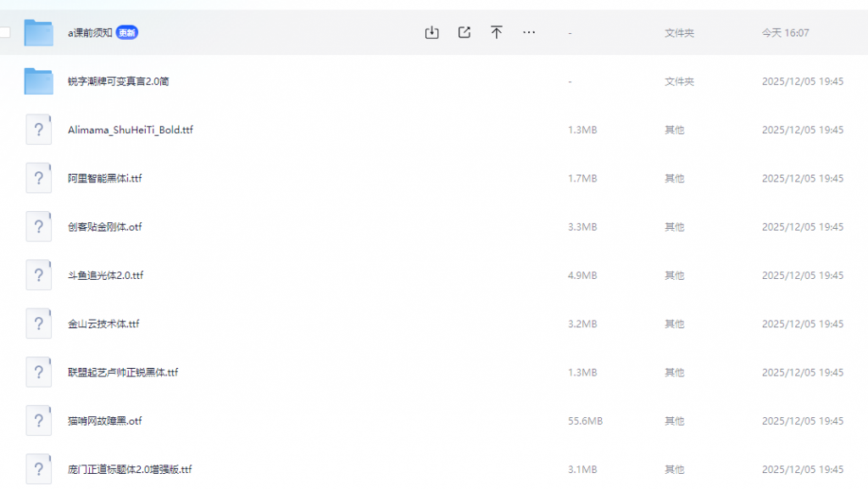Click file name 阿里智能黑体i.ttf
868x490 pixels.
point(104,179)
